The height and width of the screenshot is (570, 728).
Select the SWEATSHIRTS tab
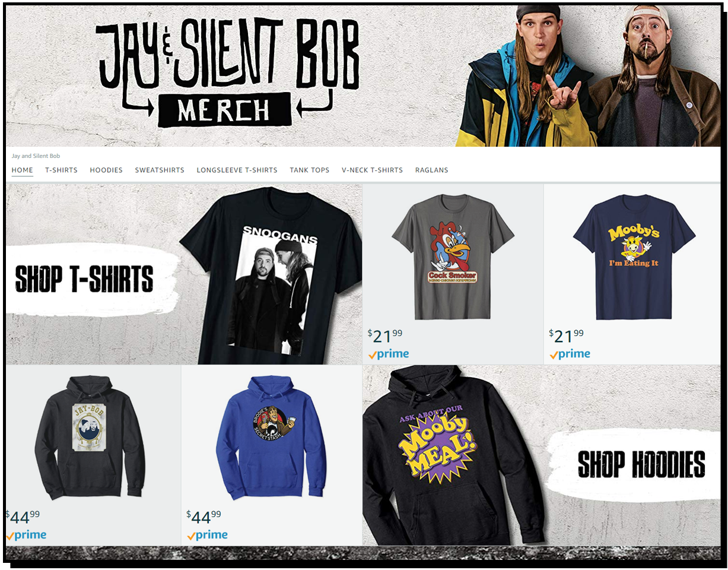160,170
